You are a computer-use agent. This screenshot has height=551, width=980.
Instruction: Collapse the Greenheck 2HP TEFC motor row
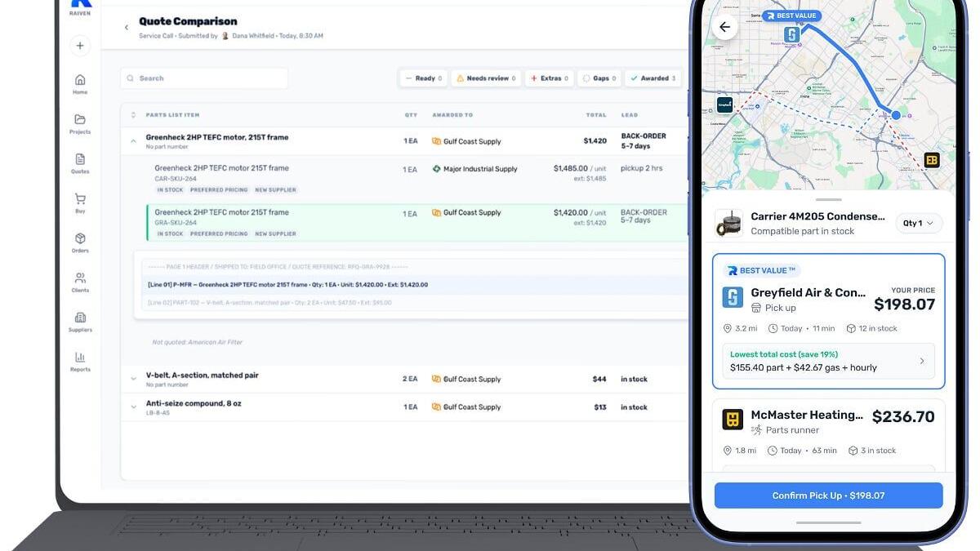[133, 140]
